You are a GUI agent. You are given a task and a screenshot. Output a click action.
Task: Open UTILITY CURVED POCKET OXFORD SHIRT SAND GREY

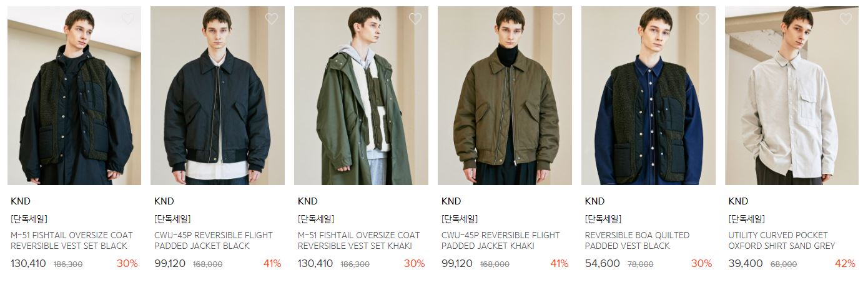pyautogui.click(x=782, y=241)
